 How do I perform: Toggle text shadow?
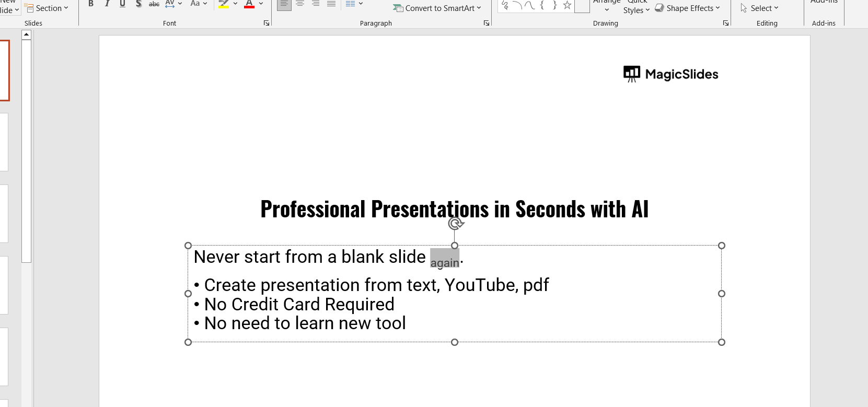[x=138, y=4]
